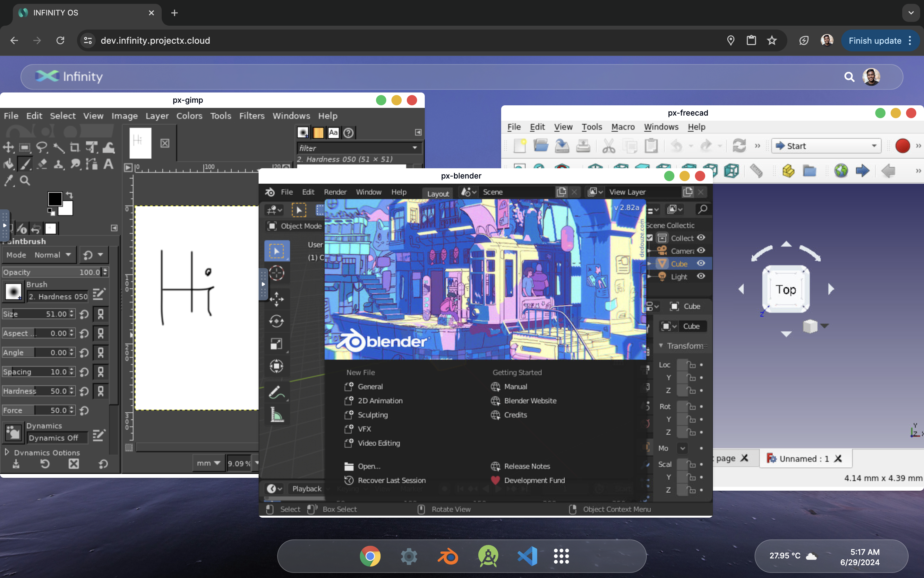Click the FreeCAD Refresh icon

point(739,146)
